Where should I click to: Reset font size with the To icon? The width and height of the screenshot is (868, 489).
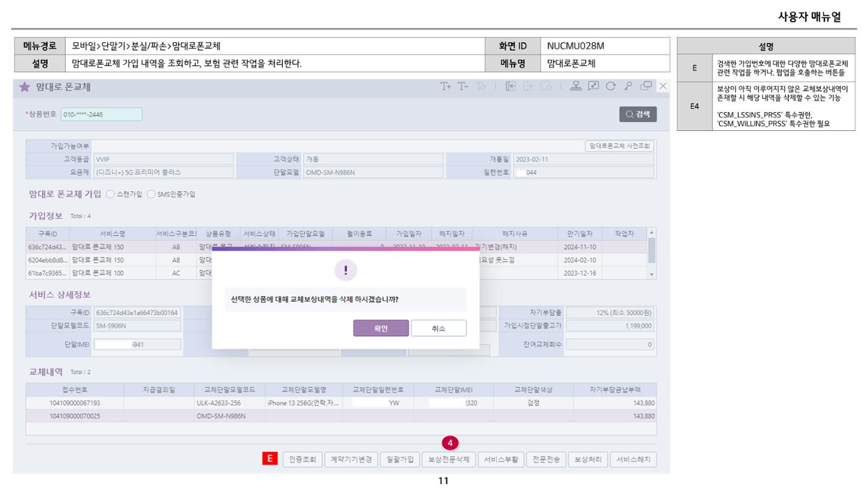click(x=480, y=87)
